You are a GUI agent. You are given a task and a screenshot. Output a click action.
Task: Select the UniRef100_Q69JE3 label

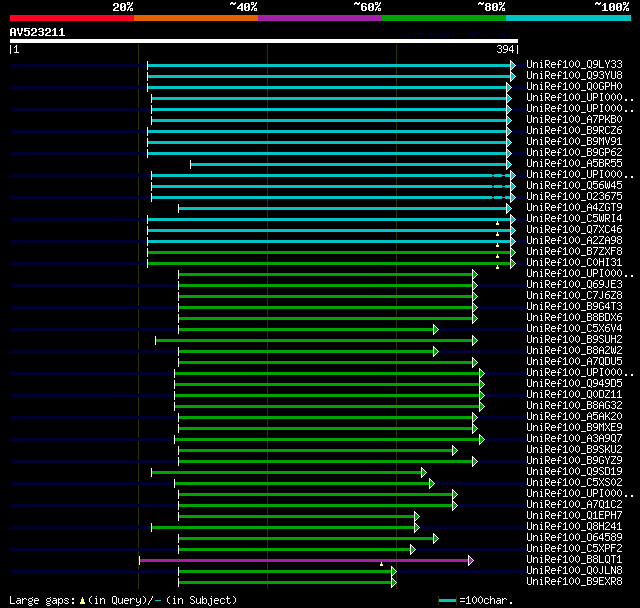point(574,285)
